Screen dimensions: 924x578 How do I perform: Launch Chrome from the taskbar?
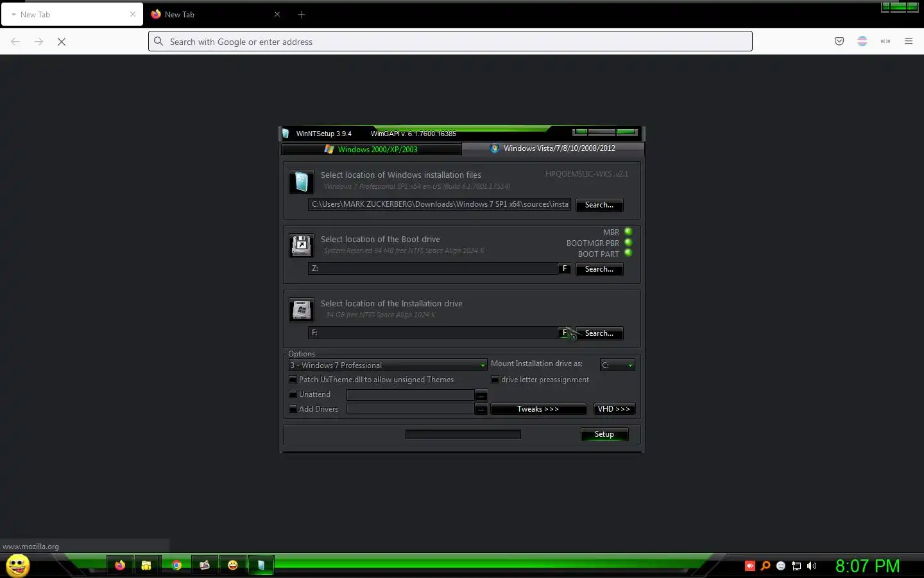pyautogui.click(x=176, y=565)
